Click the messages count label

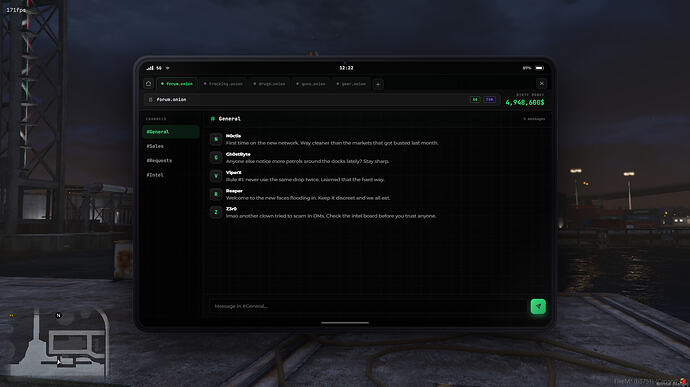(534, 119)
